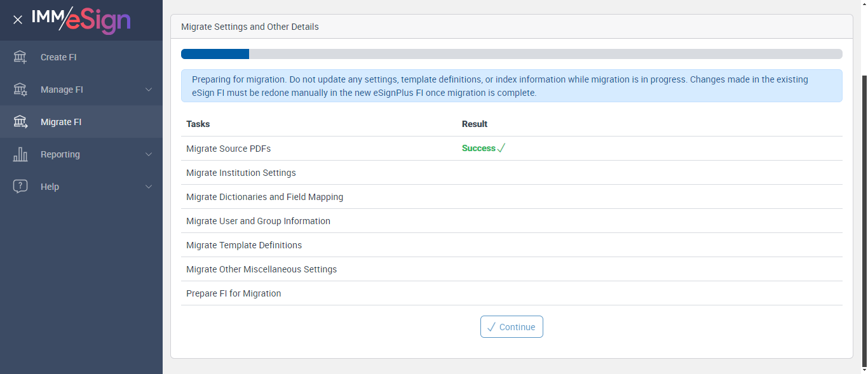Select Migrate FI in the sidebar

tap(61, 122)
